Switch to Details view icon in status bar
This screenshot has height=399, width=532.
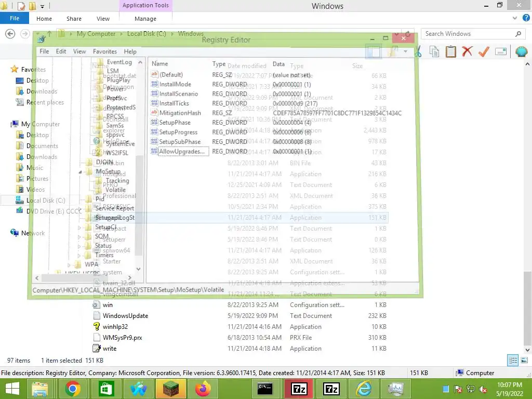click(x=513, y=361)
